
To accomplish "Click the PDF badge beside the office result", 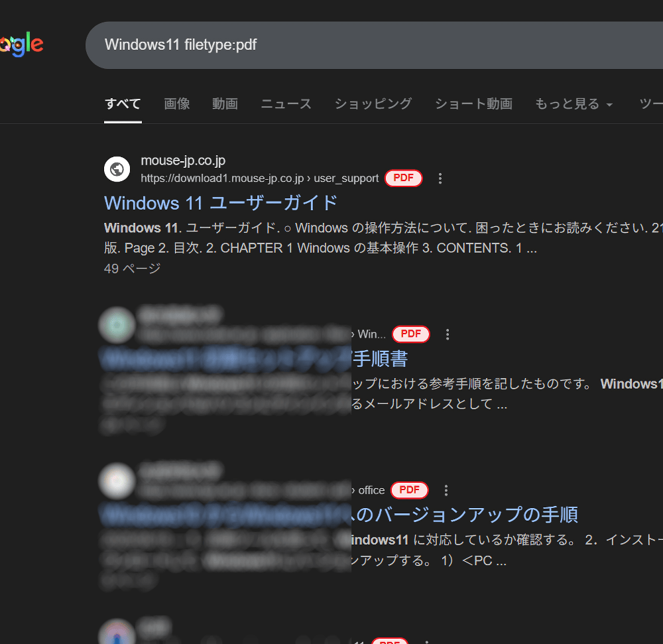I will (x=409, y=490).
